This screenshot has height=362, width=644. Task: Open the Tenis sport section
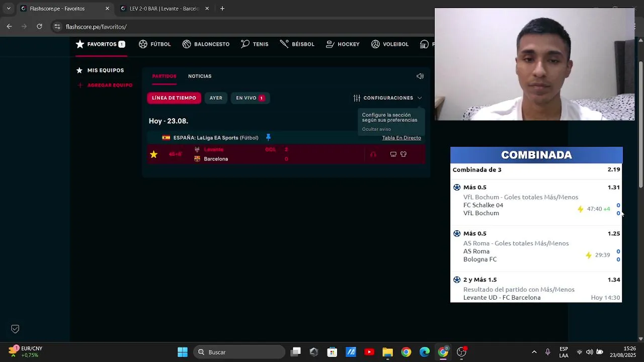pyautogui.click(x=255, y=44)
